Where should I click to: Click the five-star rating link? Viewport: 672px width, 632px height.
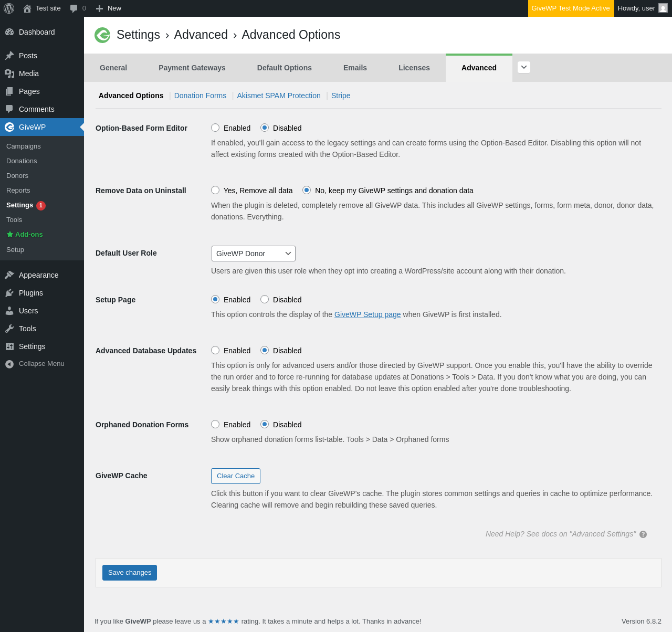point(224,622)
